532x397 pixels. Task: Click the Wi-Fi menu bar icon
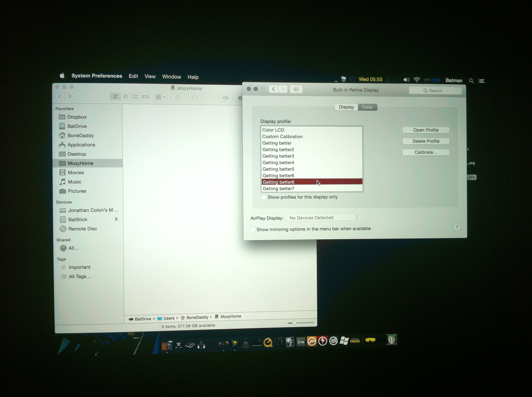coord(417,80)
